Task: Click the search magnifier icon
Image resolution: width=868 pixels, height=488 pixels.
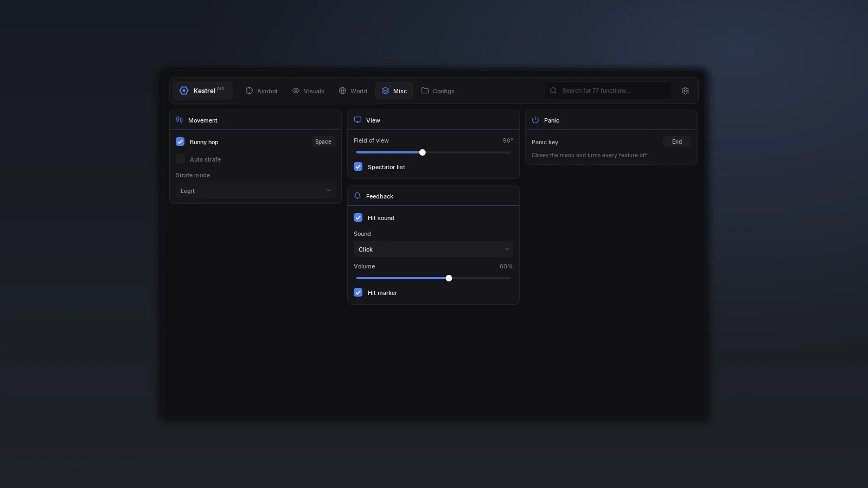Action: (553, 91)
